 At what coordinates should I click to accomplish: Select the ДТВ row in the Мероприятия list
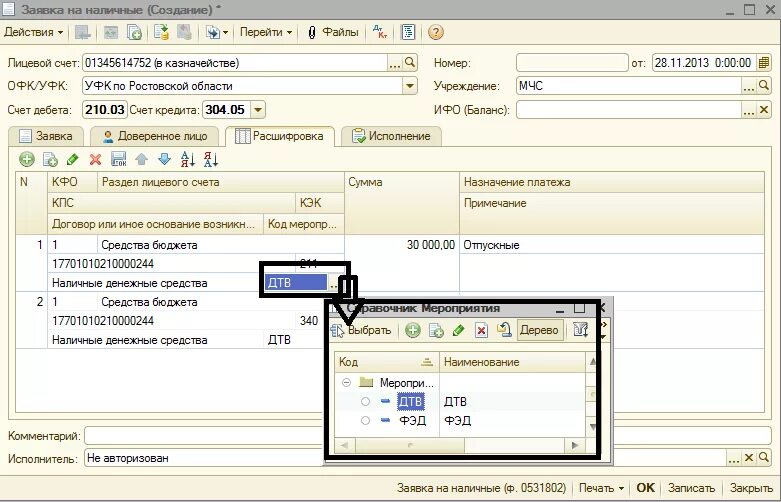[x=461, y=401]
